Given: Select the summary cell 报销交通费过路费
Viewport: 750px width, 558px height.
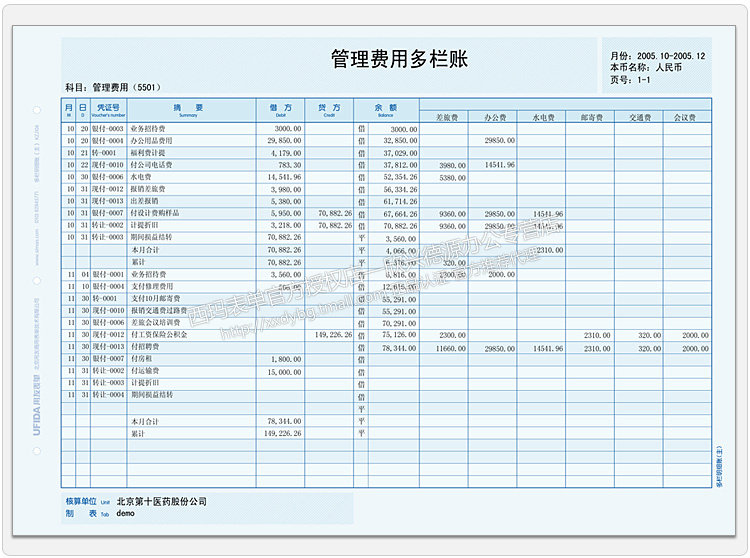Looking at the screenshot, I should tap(159, 310).
